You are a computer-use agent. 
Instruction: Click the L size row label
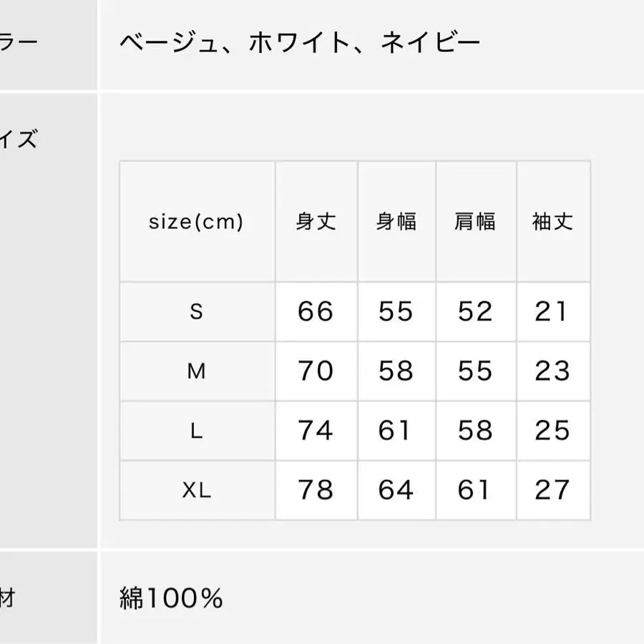coord(197,431)
